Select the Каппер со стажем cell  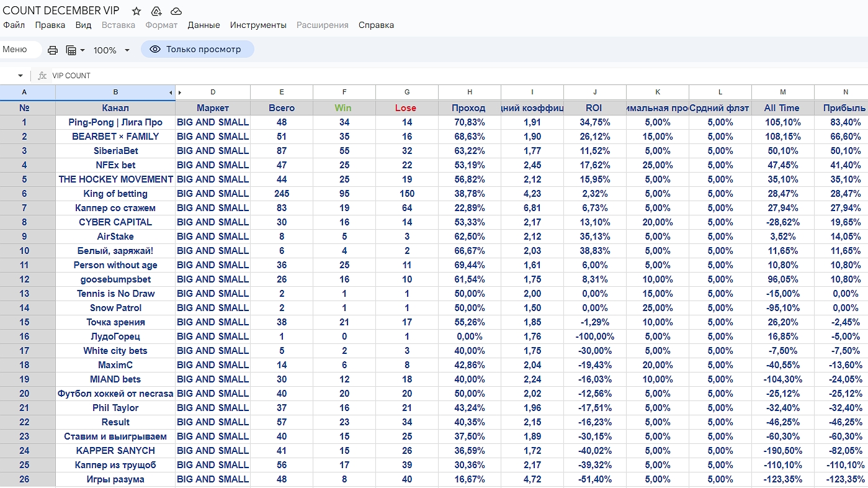(115, 208)
